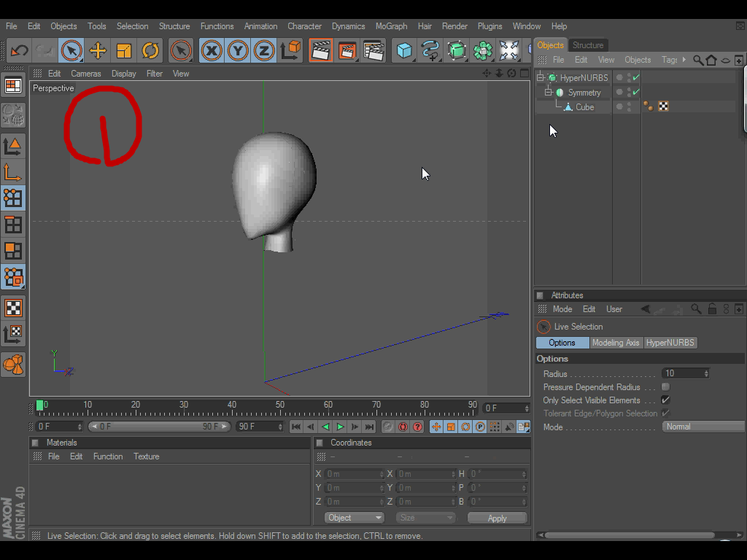Open the Character menu
Viewport: 747px width, 560px height.
point(304,26)
